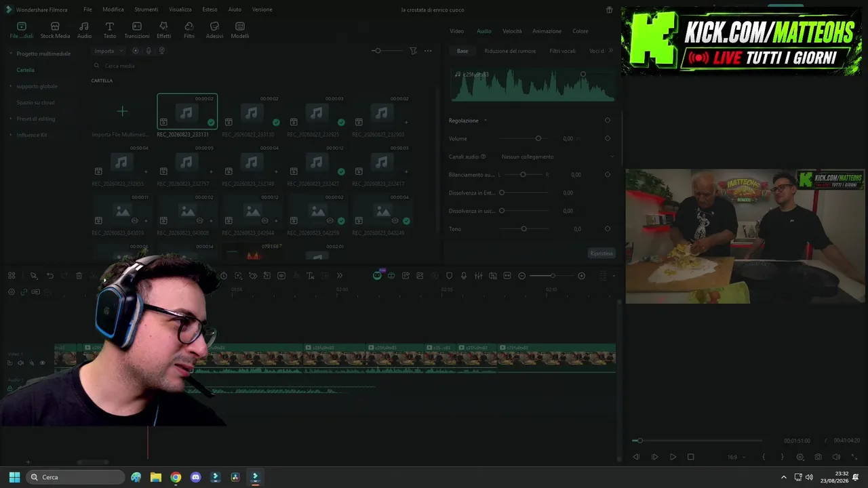Zoom out the timeline with minus icon
The image size is (868, 488).
pyautogui.click(x=521, y=276)
